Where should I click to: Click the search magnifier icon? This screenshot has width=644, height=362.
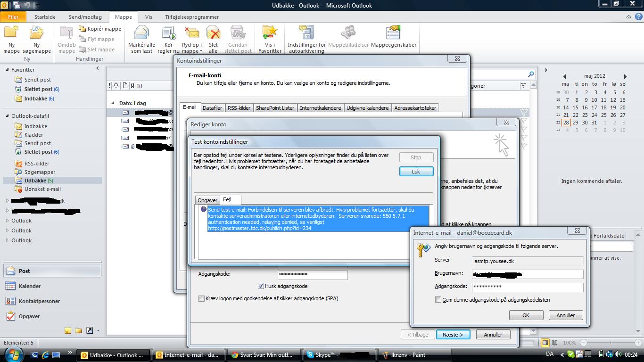click(x=531, y=74)
